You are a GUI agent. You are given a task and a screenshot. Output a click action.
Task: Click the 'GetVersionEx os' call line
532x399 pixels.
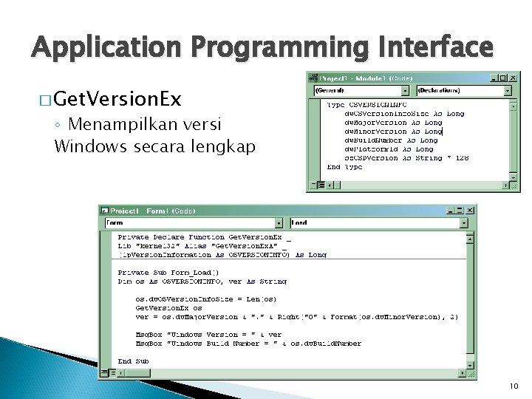[x=168, y=308]
